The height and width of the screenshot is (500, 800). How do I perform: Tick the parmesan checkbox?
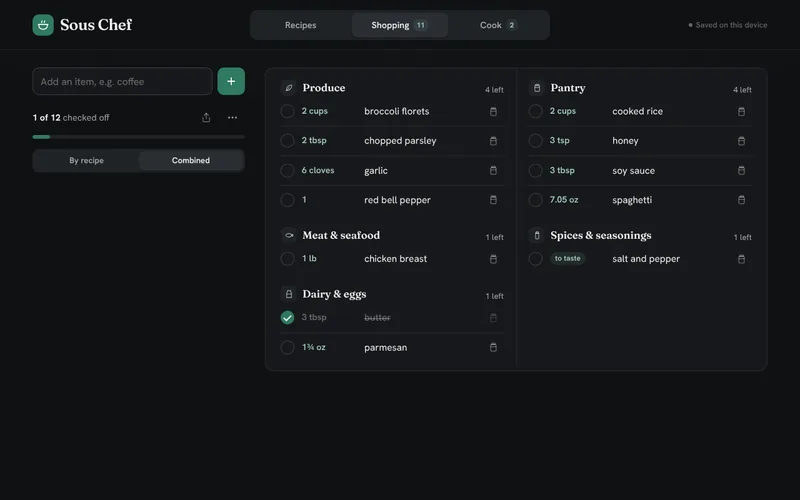pos(287,347)
